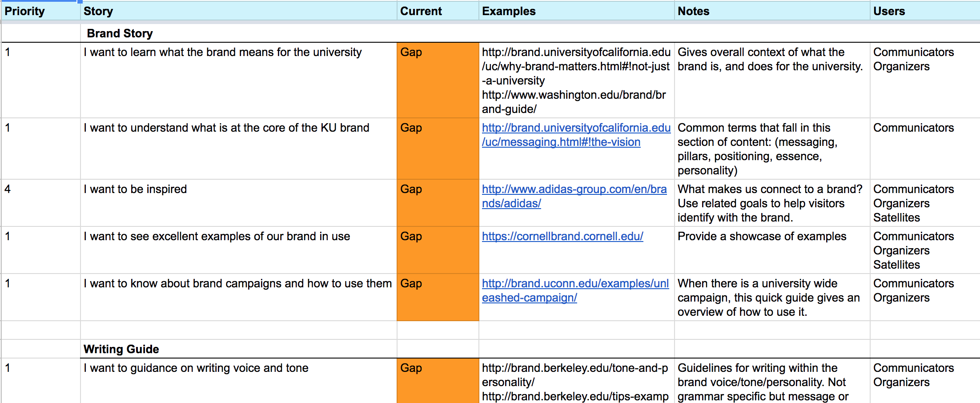Select the 'I want to be inspired' story cell
Viewport: 980px width, 403px height.
click(238, 203)
